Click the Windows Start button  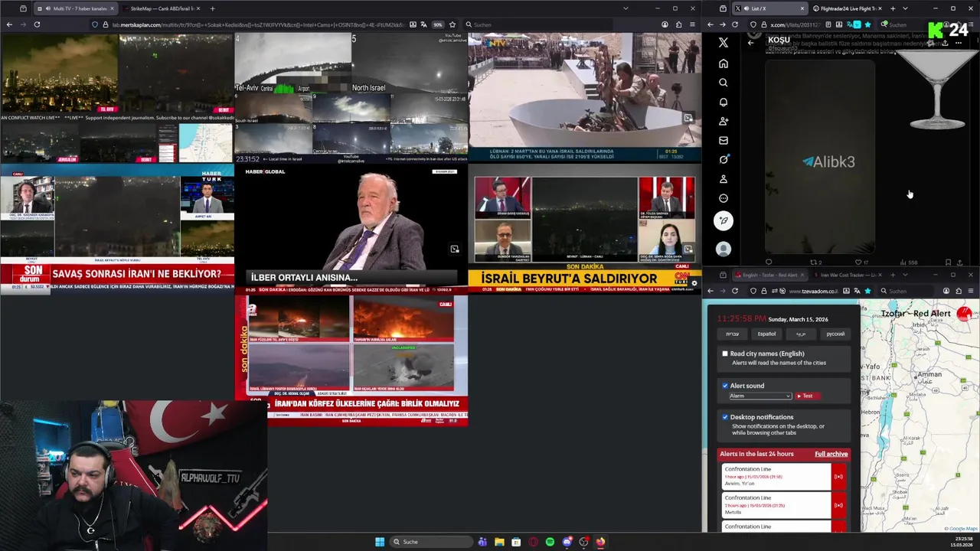[380, 542]
